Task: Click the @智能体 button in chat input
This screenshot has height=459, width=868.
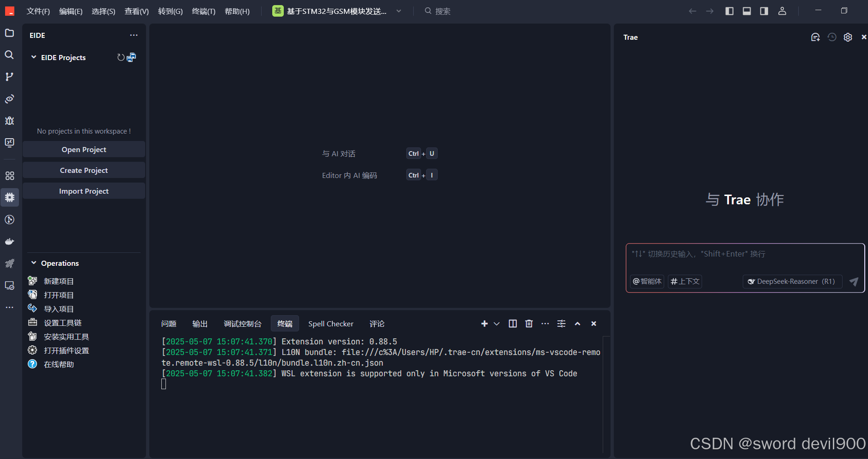Action: pyautogui.click(x=647, y=281)
